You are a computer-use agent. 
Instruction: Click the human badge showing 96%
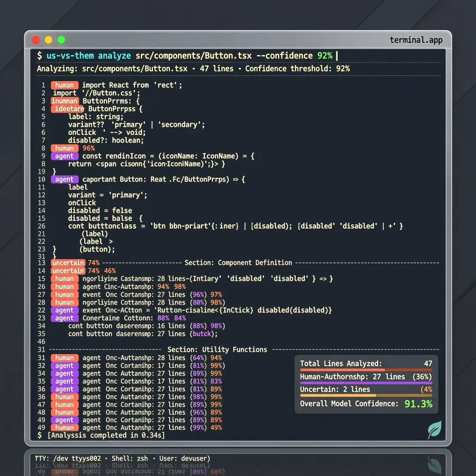coord(64,149)
